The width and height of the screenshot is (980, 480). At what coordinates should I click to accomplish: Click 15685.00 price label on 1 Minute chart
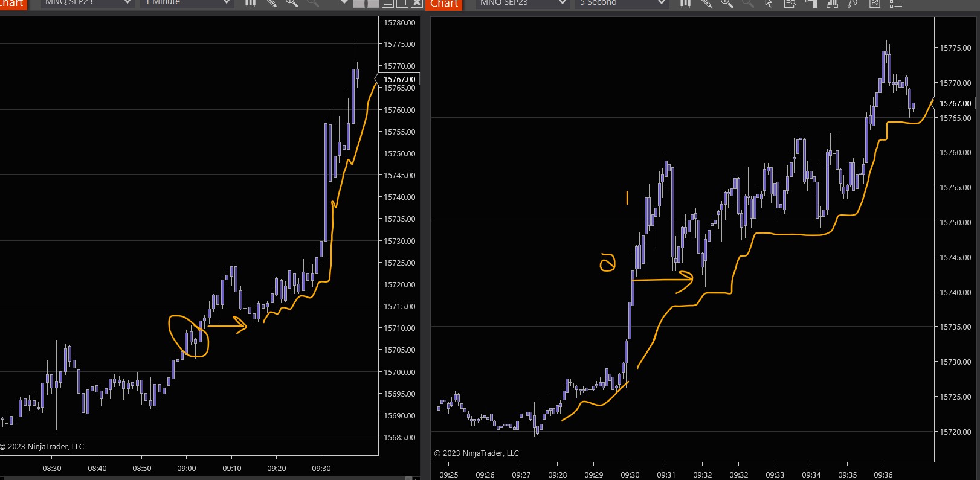399,438
